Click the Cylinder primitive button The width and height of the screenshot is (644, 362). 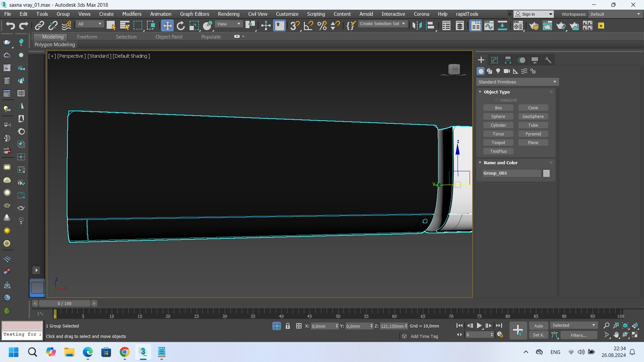point(498,125)
